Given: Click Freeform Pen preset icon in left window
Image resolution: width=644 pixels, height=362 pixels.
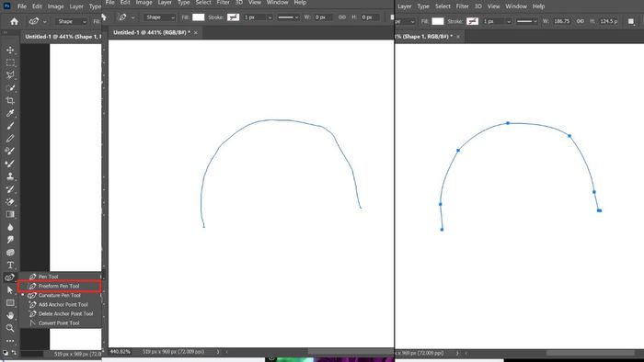Looking at the screenshot, I should click(34, 21).
